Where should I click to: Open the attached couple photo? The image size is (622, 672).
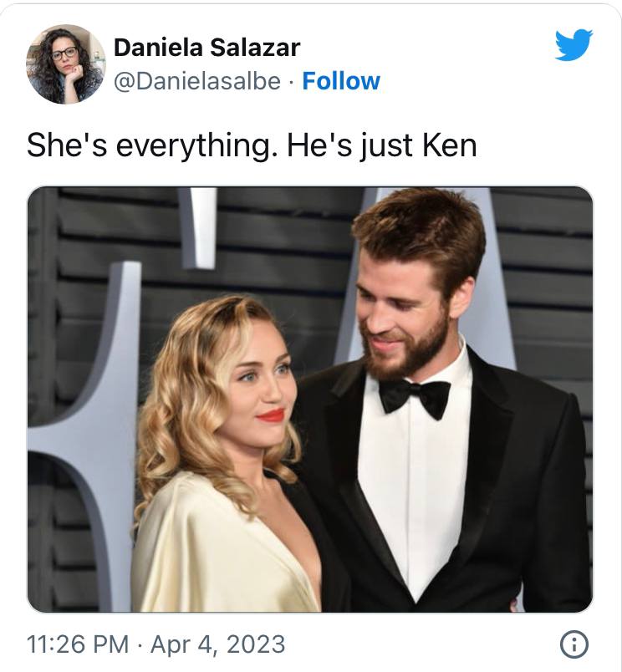click(310, 400)
